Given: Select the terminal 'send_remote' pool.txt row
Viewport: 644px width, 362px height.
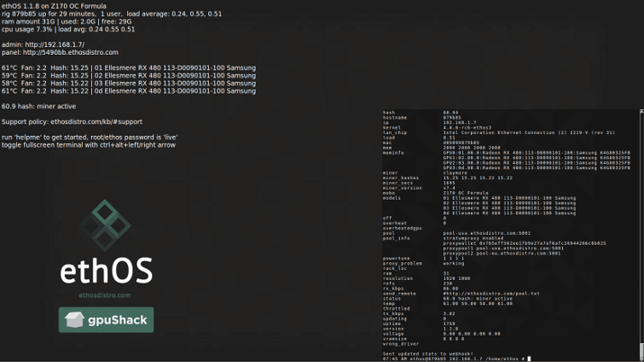Looking at the screenshot, I should point(461,294).
